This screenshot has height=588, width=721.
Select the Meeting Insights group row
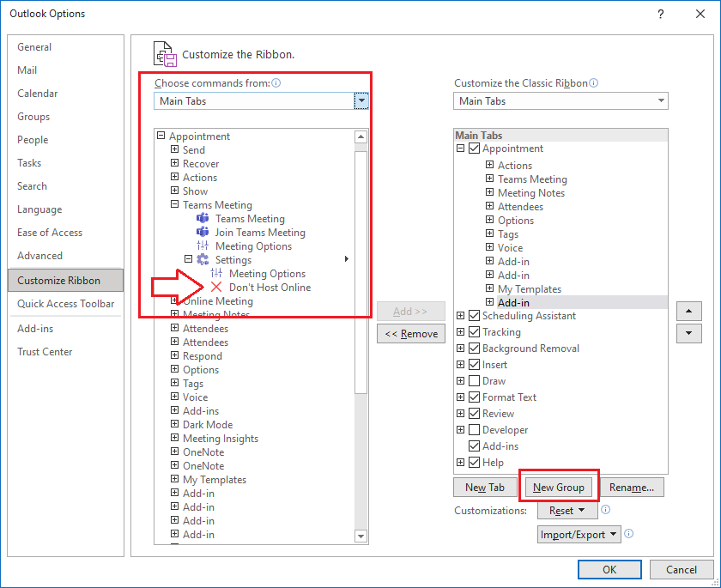(221, 438)
